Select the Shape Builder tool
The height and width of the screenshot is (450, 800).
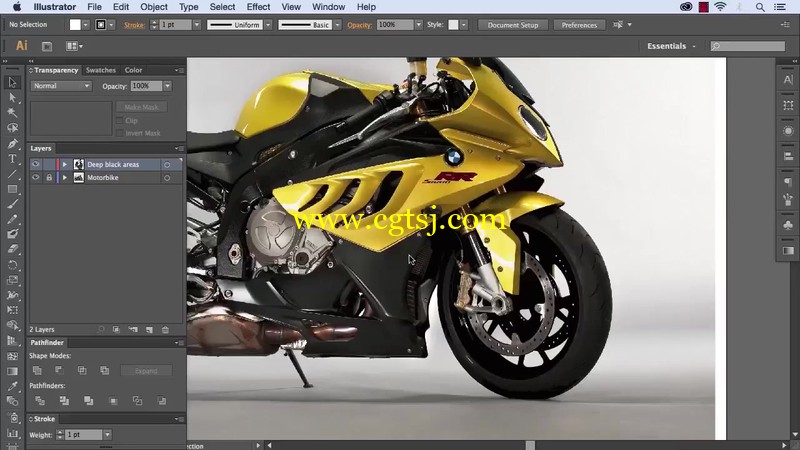pos(12,326)
